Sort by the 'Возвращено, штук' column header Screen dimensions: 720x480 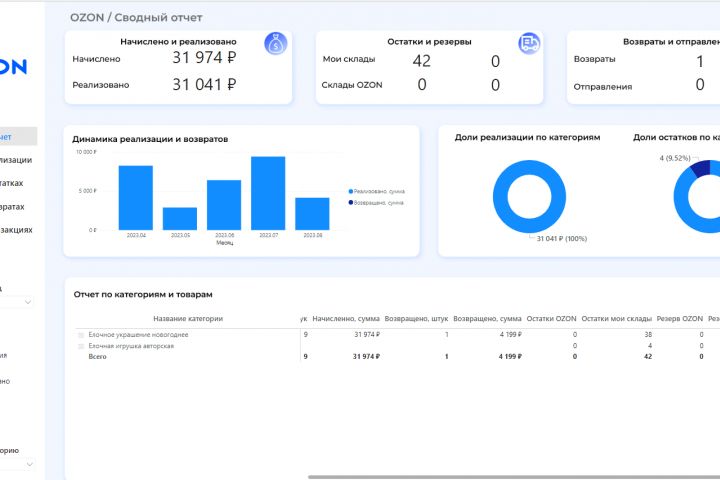(x=416, y=318)
